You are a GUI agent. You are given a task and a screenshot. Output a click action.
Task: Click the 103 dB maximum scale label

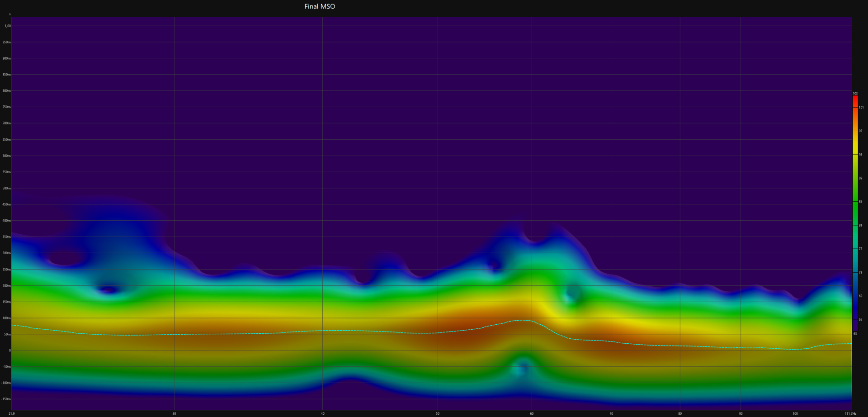[x=855, y=94]
